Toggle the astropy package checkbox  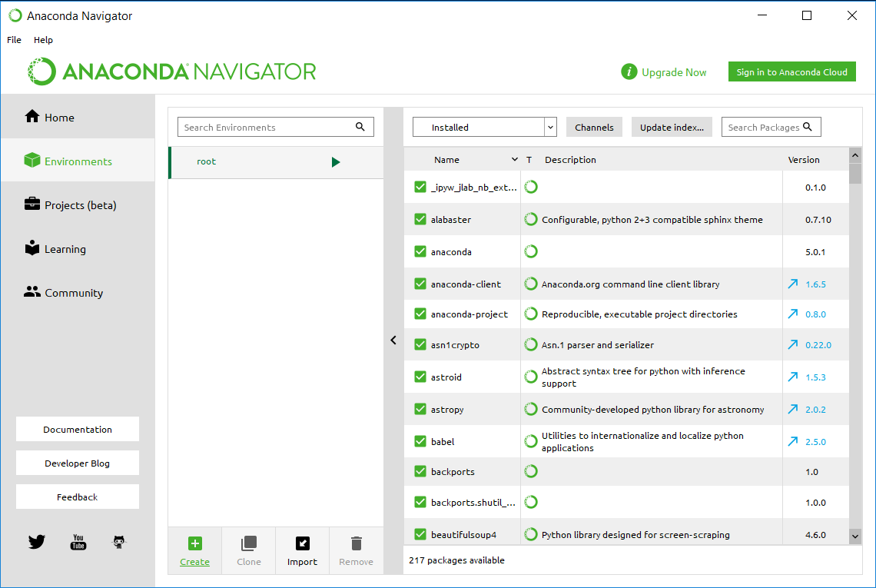click(420, 410)
